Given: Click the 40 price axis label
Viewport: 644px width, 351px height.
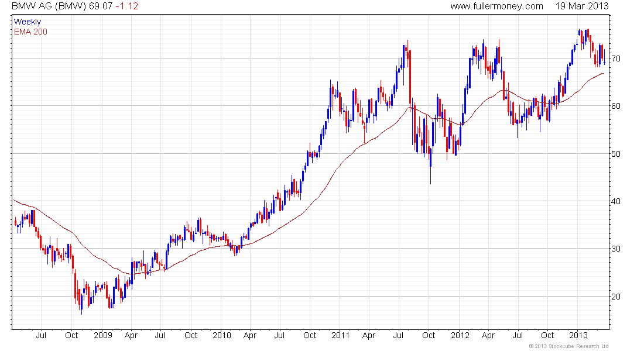Looking at the screenshot, I should click(616, 201).
